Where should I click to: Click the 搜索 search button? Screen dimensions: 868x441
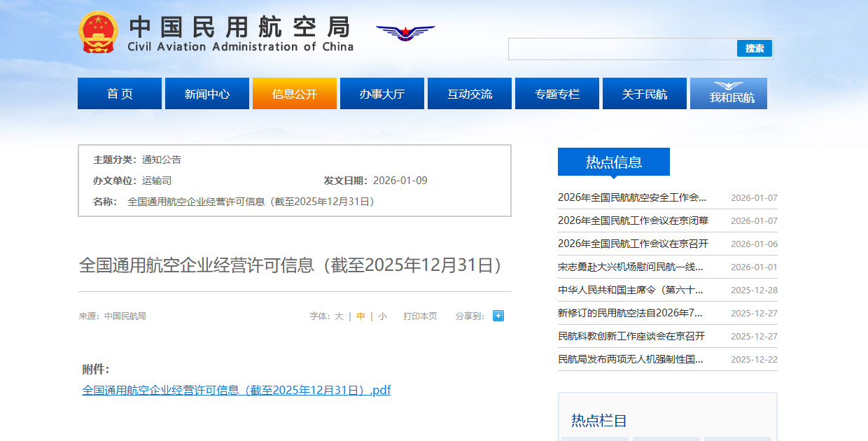point(754,48)
